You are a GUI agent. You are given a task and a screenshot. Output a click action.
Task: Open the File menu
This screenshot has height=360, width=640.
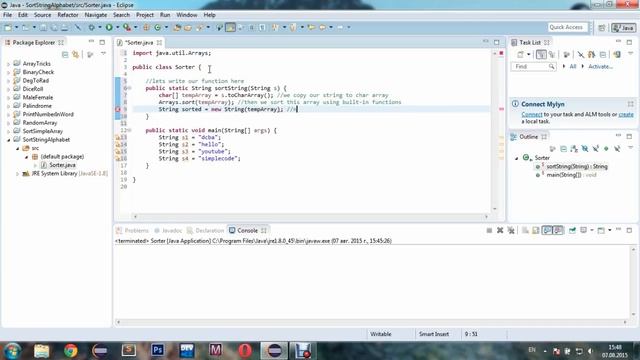(7, 15)
